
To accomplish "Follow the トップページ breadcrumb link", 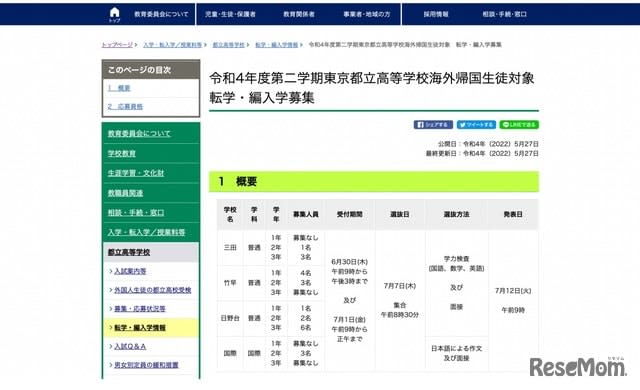I will coord(117,45).
